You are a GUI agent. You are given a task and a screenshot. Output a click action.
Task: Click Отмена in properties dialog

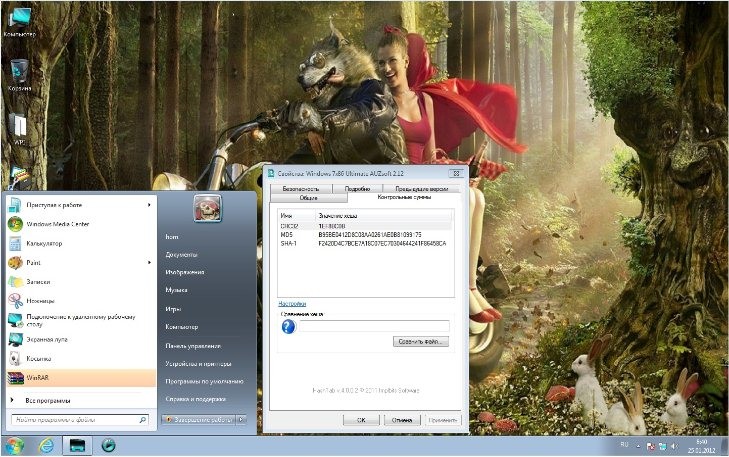coord(402,420)
